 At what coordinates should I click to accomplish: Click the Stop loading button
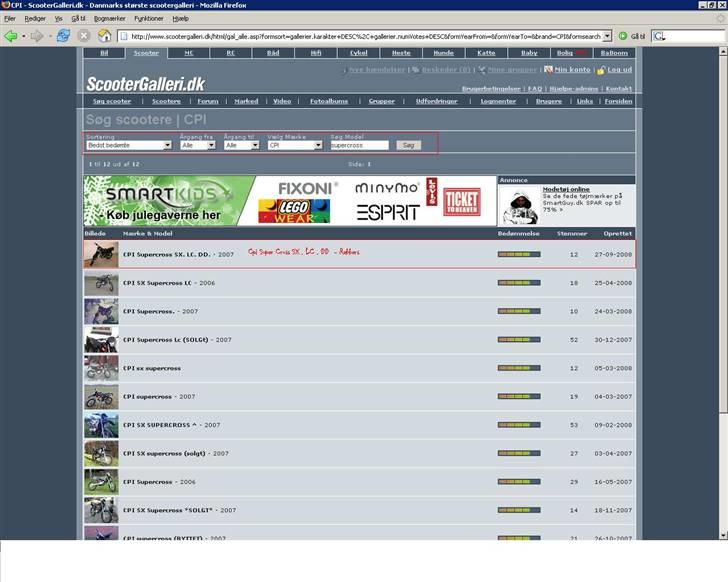[84, 36]
